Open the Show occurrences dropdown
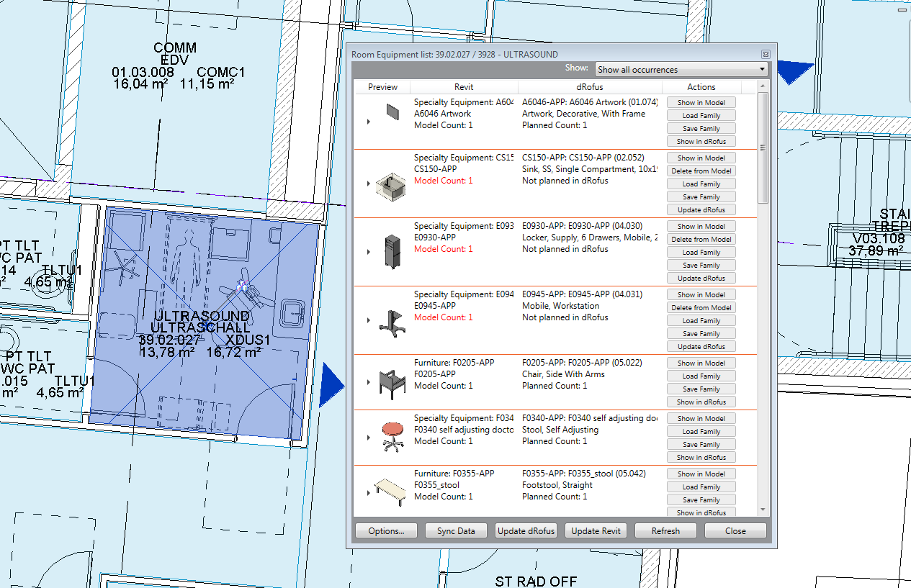This screenshot has width=911, height=588. [x=681, y=70]
